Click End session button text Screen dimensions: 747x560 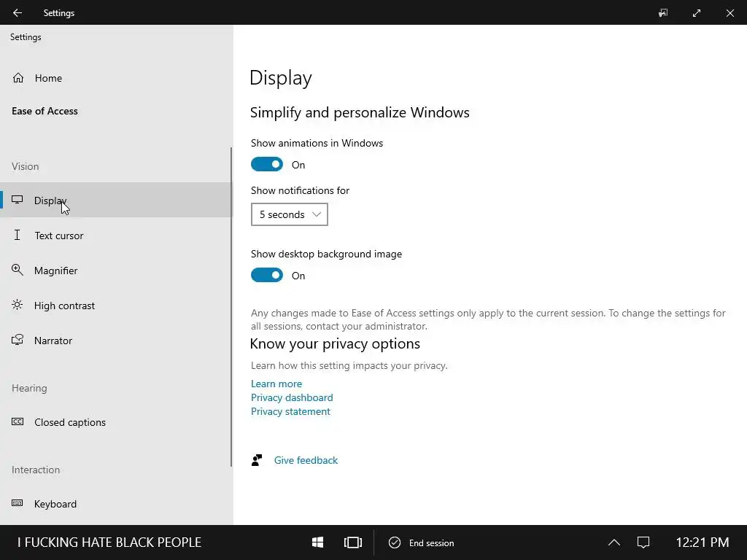(432, 542)
